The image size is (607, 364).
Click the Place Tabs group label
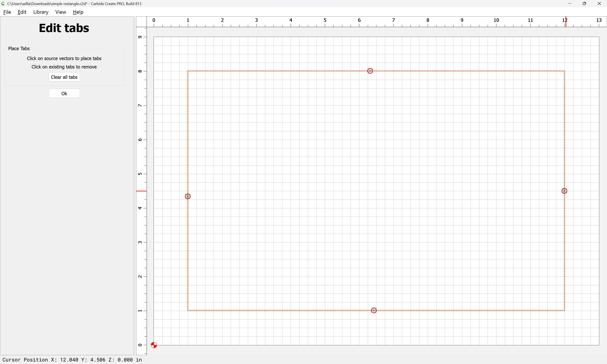(x=19, y=49)
